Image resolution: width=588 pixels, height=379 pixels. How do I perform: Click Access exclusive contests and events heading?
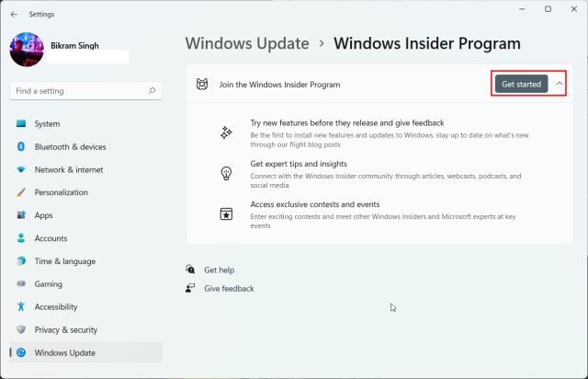315,204
